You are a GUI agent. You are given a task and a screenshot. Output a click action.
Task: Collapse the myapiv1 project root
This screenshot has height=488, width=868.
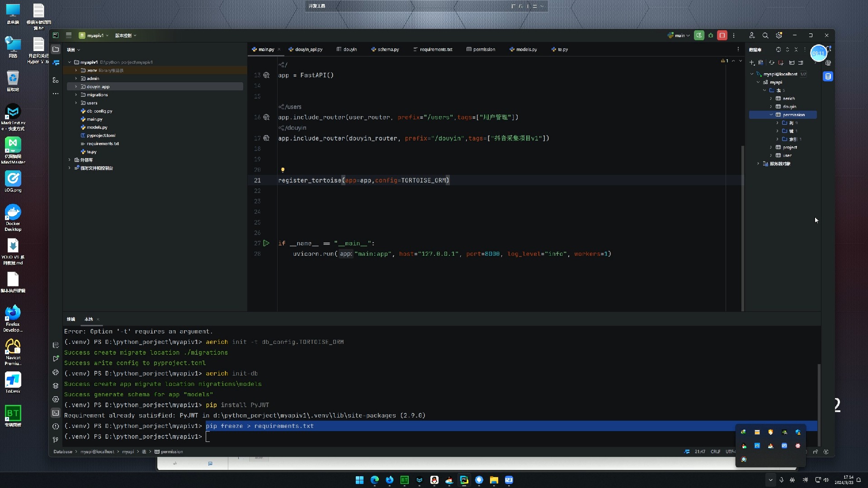pyautogui.click(x=70, y=62)
